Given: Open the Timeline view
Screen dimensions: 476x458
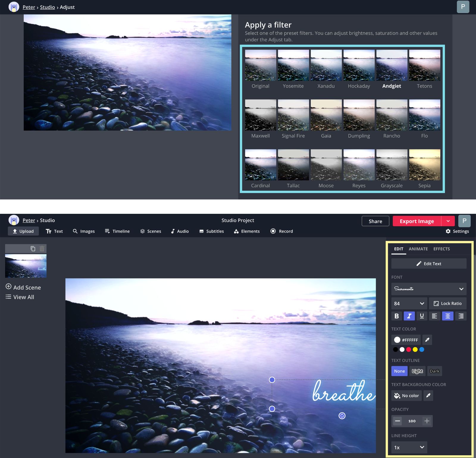Looking at the screenshot, I should tap(117, 231).
